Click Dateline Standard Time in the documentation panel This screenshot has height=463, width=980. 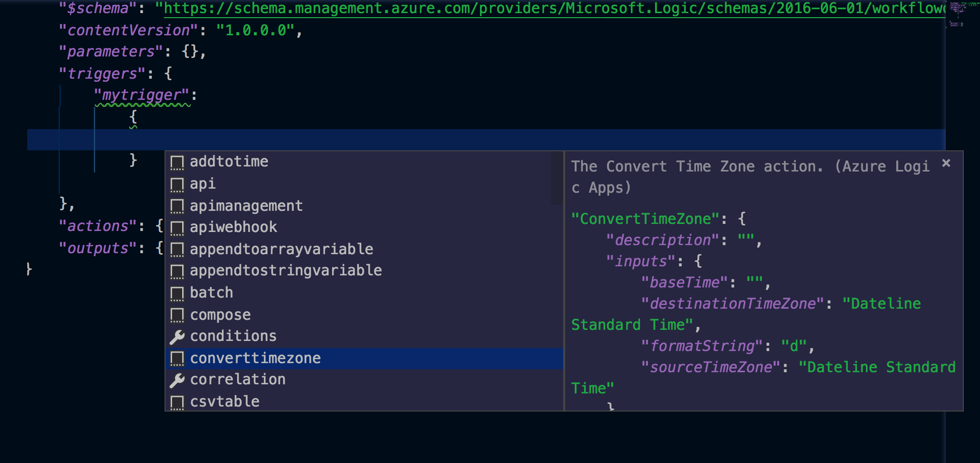(881, 304)
